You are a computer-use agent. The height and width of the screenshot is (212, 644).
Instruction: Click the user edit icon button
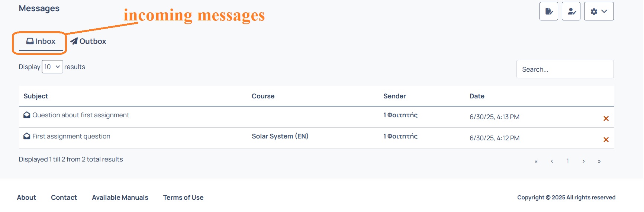click(571, 11)
